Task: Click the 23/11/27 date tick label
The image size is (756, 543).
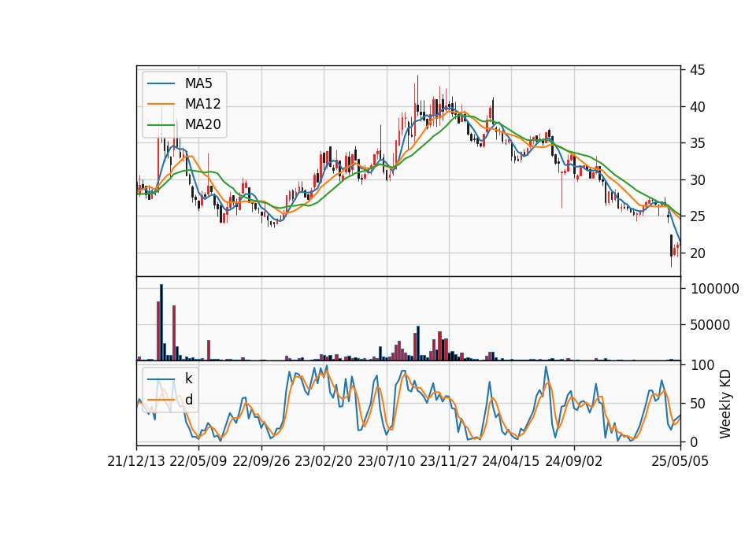Action: coord(449,461)
